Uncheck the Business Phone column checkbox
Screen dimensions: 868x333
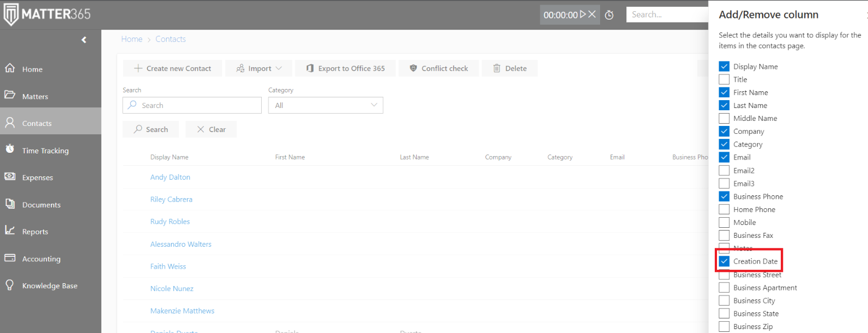pyautogui.click(x=724, y=196)
